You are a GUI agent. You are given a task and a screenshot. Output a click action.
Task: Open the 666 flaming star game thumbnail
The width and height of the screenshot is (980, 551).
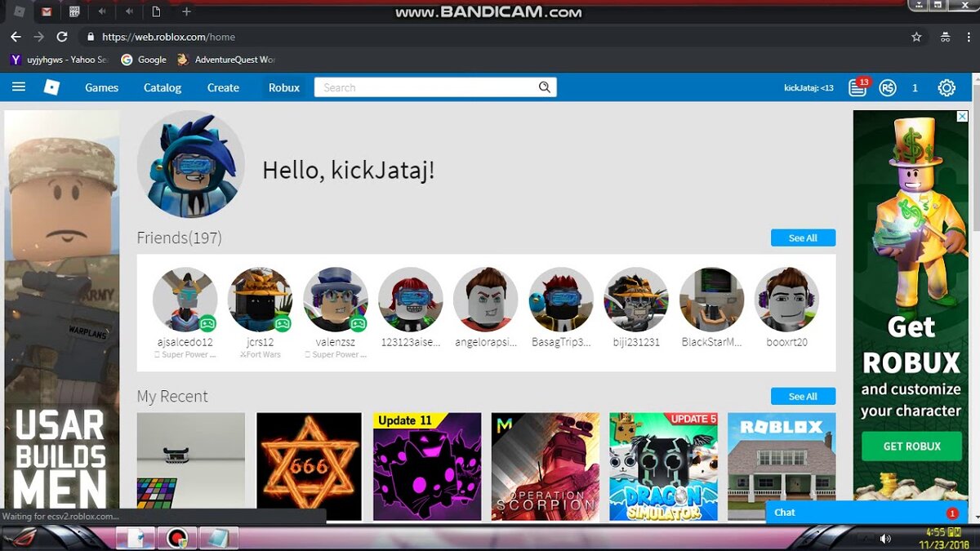point(309,466)
